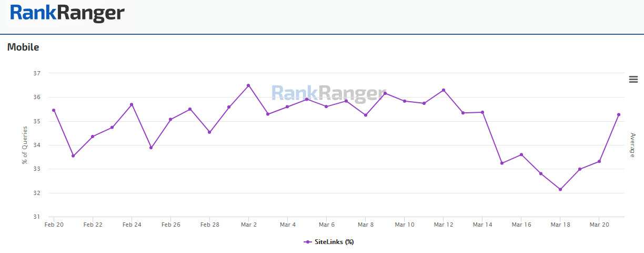Click the 'Average' right axis title

click(633, 145)
